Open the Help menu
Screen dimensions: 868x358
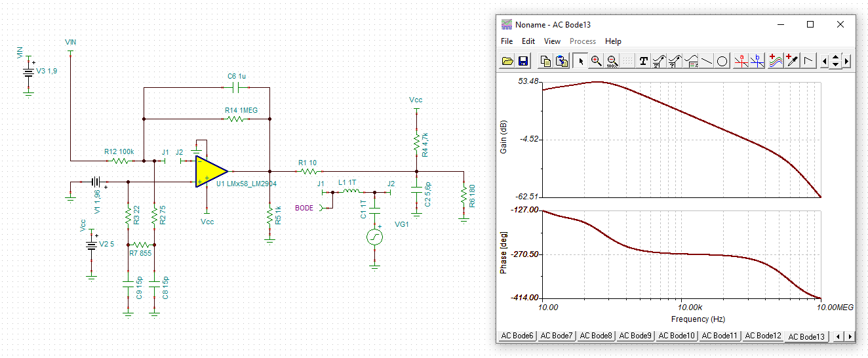coord(613,41)
